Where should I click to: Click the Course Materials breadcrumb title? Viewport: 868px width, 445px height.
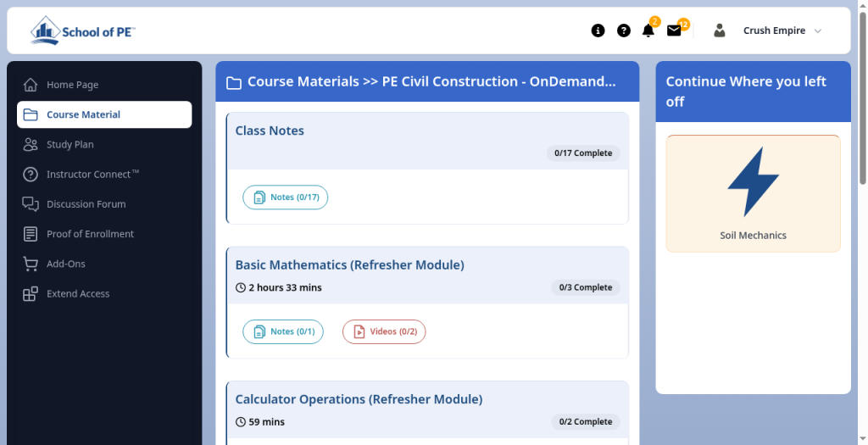431,82
